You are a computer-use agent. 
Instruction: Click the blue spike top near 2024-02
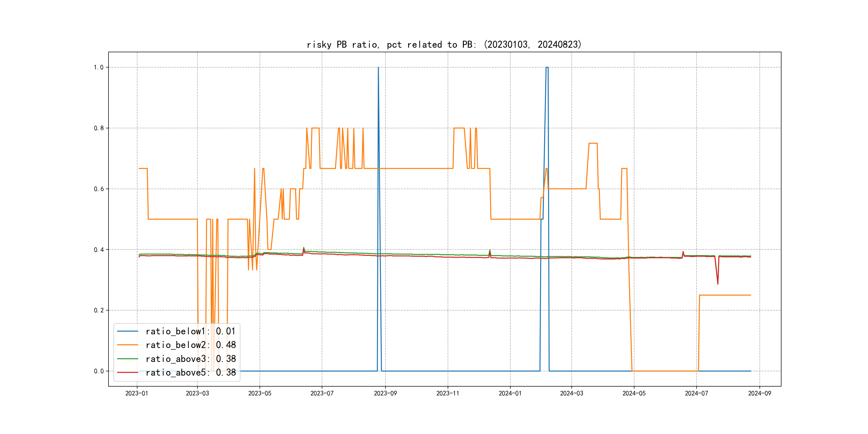coord(547,68)
